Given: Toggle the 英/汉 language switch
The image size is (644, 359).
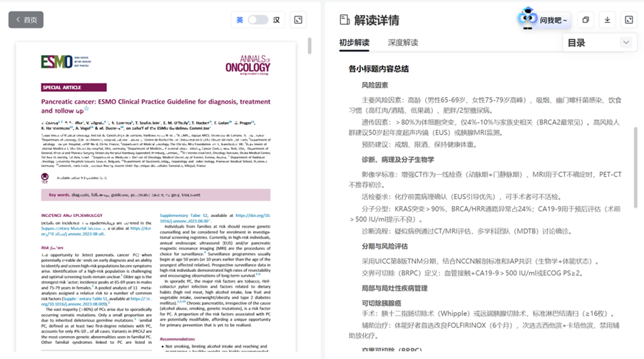Looking at the screenshot, I should point(257,20).
